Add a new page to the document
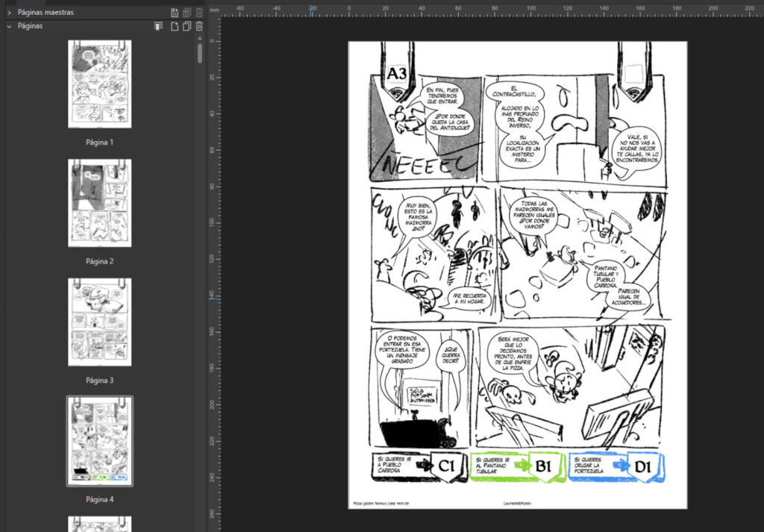This screenshot has height=532, width=764. pos(175,26)
